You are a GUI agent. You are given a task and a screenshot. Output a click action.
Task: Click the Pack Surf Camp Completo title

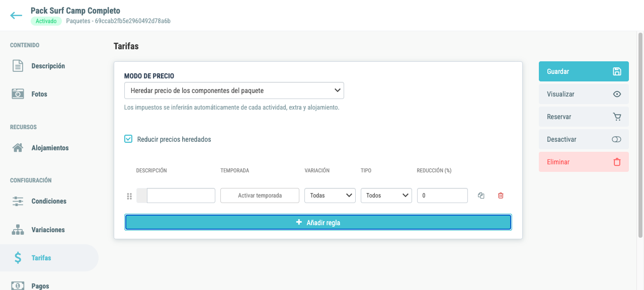tap(75, 10)
